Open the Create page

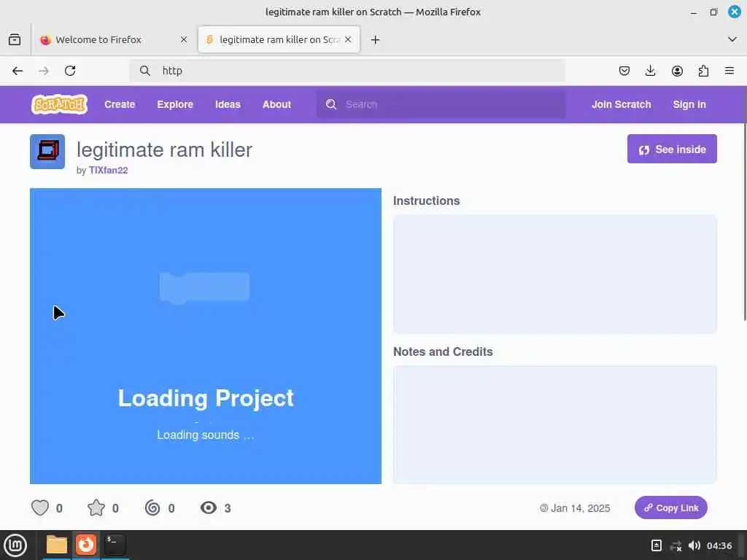click(x=120, y=104)
